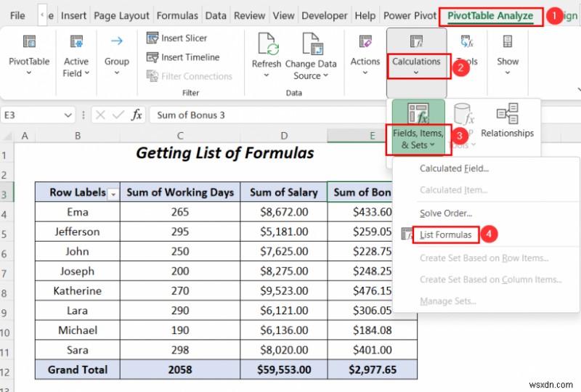
Task: Choose Create Set Based on Column Items
Action: tap(491, 279)
